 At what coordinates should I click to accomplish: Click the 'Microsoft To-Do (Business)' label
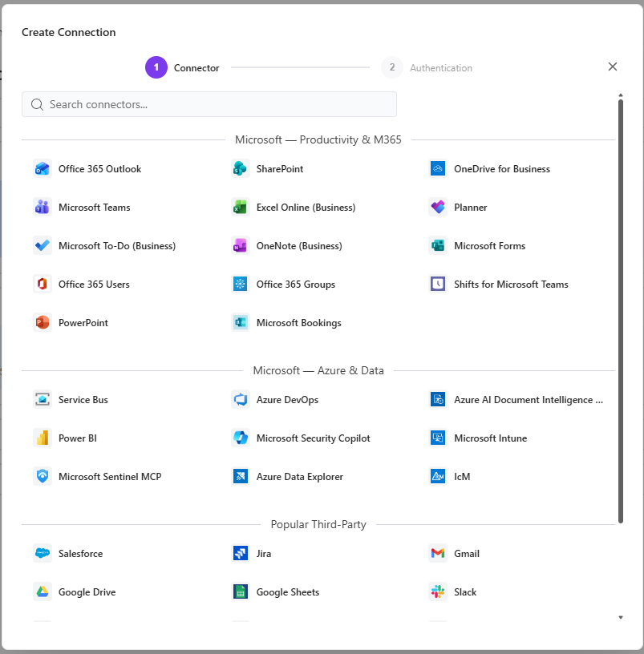coord(117,246)
